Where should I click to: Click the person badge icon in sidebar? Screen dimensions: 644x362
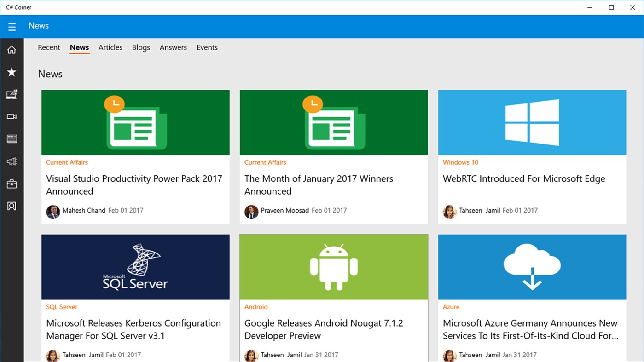point(12,206)
